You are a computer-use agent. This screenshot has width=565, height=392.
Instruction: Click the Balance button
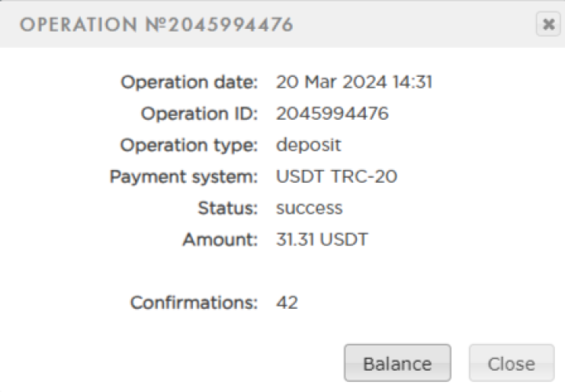coord(397,364)
